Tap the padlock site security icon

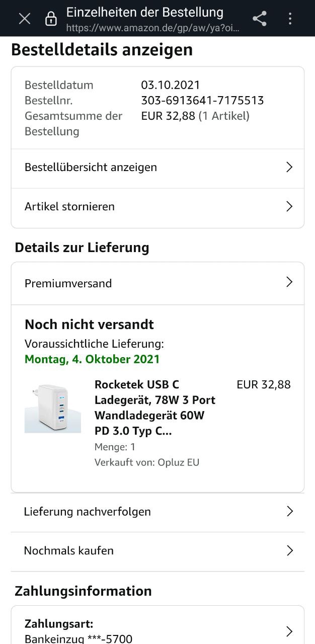[x=51, y=19]
